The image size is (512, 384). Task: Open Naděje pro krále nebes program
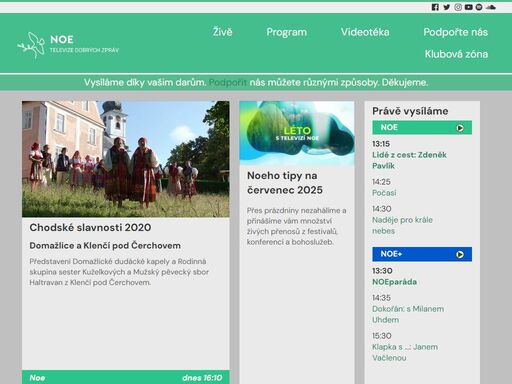coord(402,225)
